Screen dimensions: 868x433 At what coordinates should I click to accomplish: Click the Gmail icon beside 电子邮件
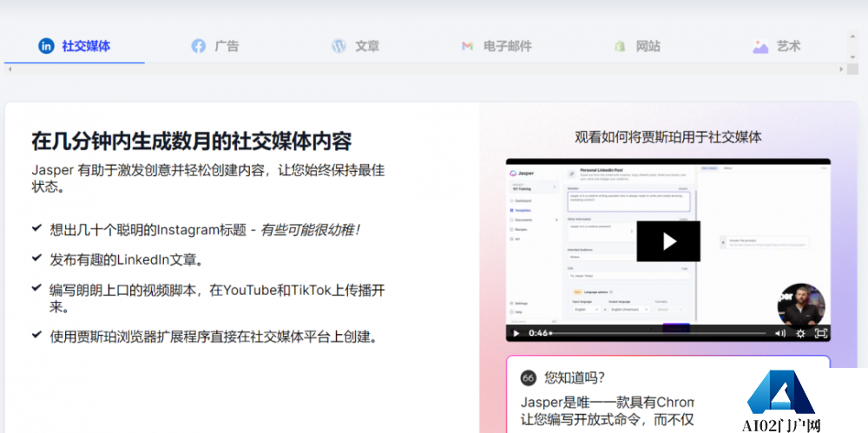467,47
